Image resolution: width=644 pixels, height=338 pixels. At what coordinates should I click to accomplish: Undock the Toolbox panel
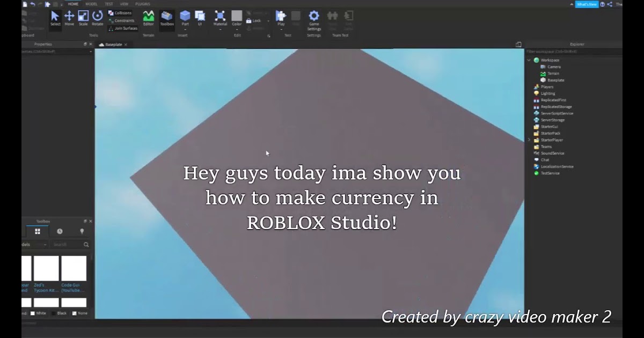pos(85,221)
